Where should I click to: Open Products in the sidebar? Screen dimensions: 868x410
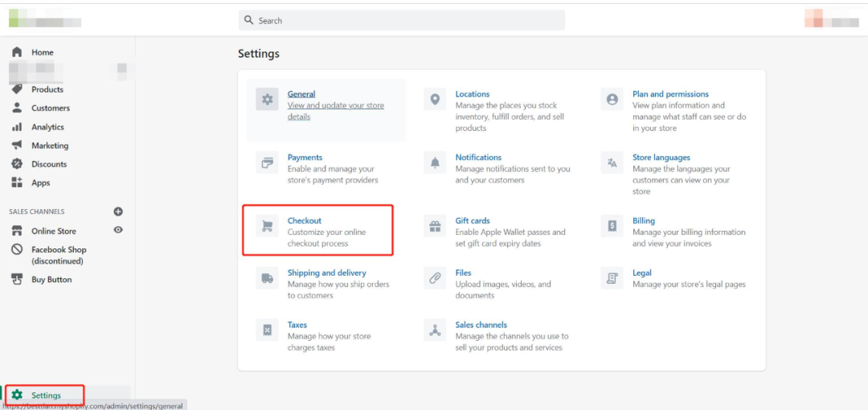47,89
